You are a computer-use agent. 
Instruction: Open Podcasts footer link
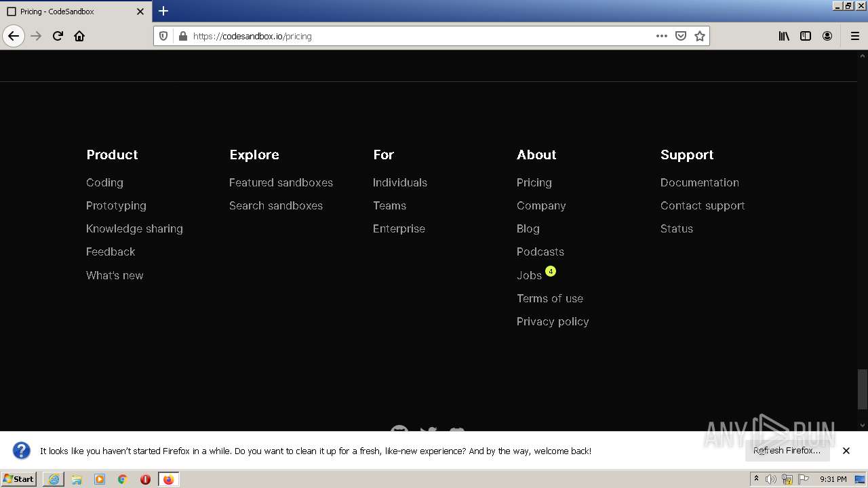(540, 251)
